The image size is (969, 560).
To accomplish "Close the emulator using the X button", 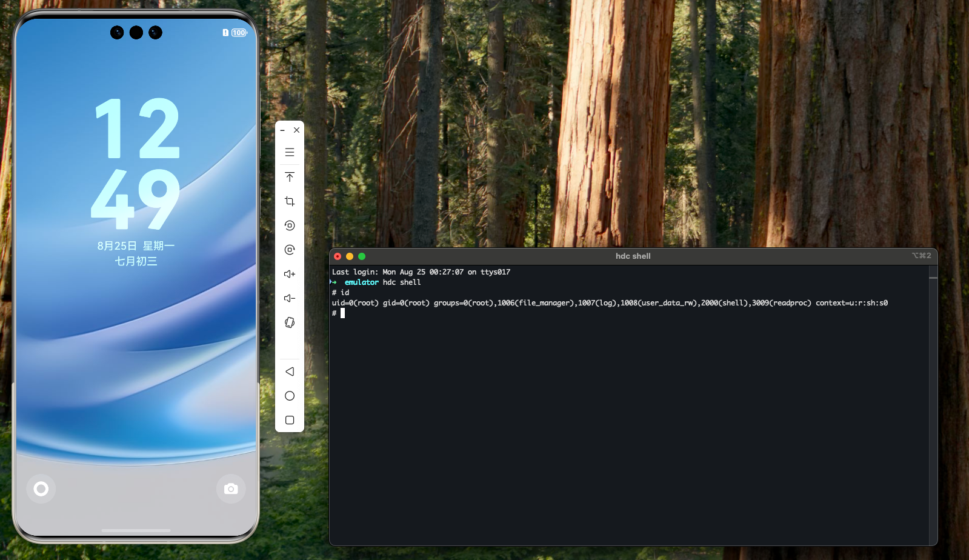I will (x=297, y=130).
